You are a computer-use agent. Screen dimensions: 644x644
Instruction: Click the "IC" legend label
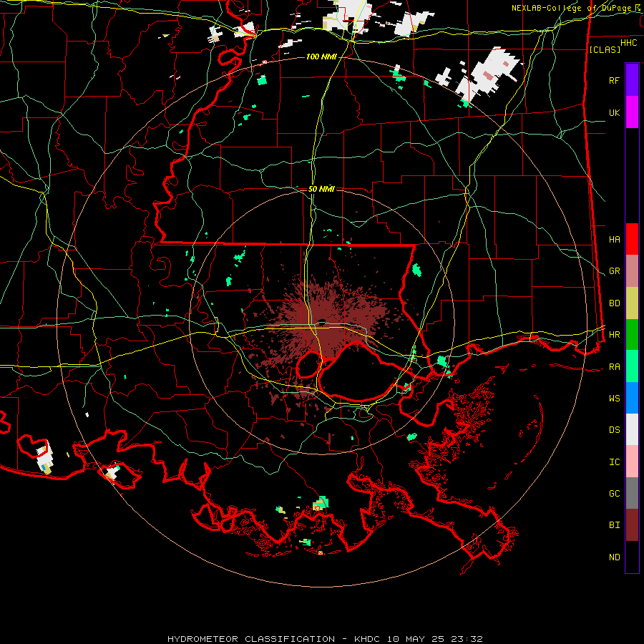click(x=614, y=462)
